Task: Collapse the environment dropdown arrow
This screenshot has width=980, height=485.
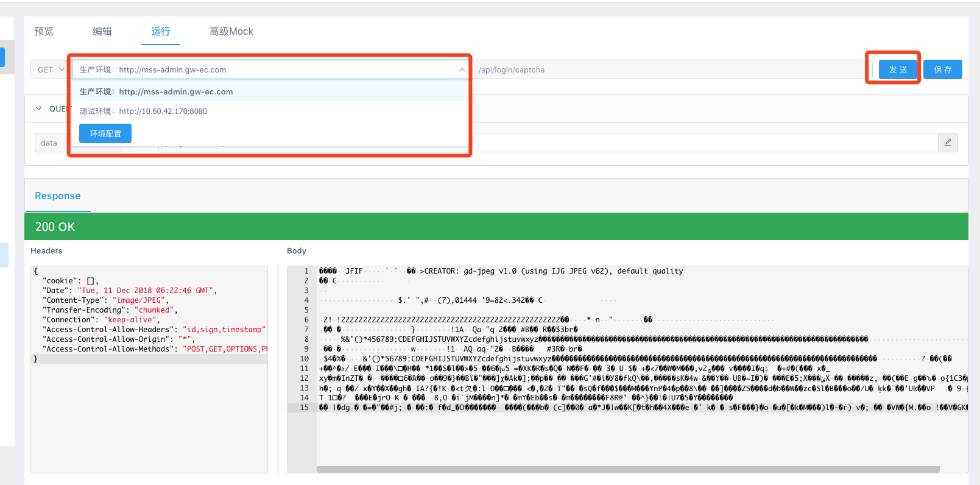Action: (462, 70)
